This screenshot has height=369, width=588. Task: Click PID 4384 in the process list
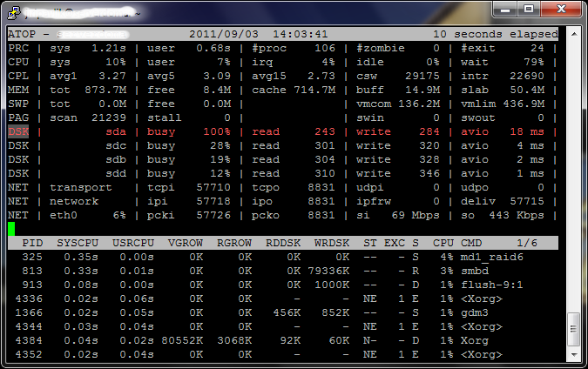tap(29, 340)
